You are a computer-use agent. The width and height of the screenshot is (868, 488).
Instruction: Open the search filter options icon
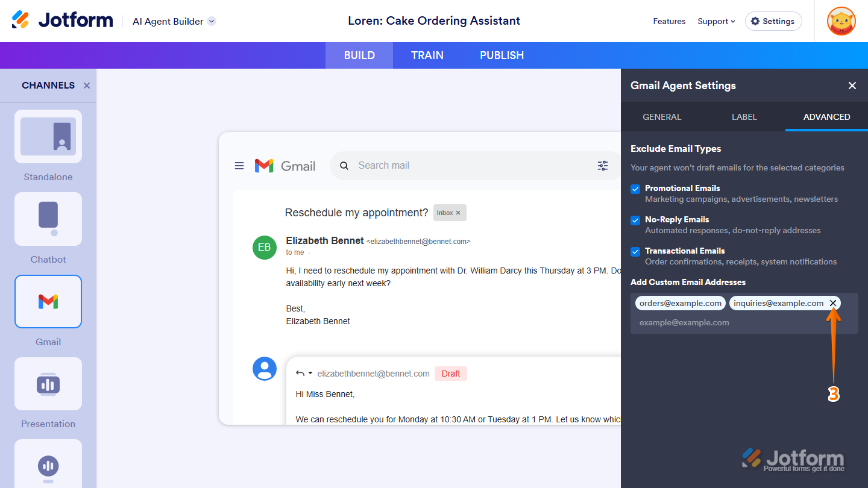click(x=603, y=166)
